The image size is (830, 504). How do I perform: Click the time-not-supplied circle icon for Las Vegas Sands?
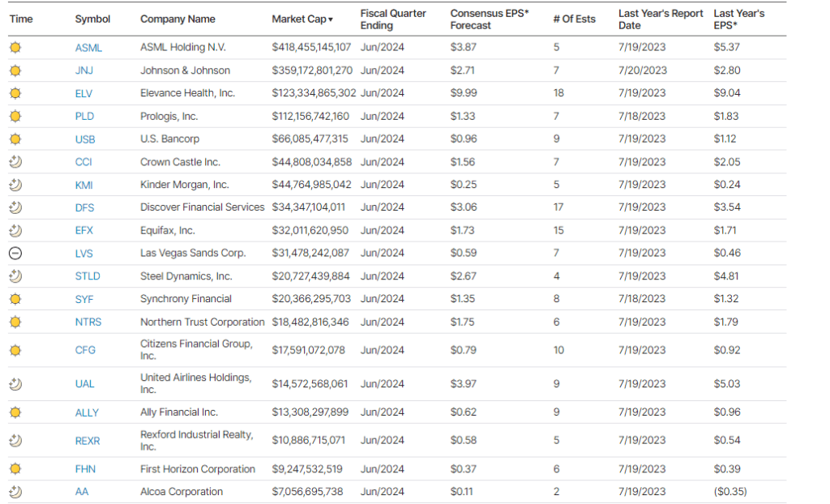[15, 254]
